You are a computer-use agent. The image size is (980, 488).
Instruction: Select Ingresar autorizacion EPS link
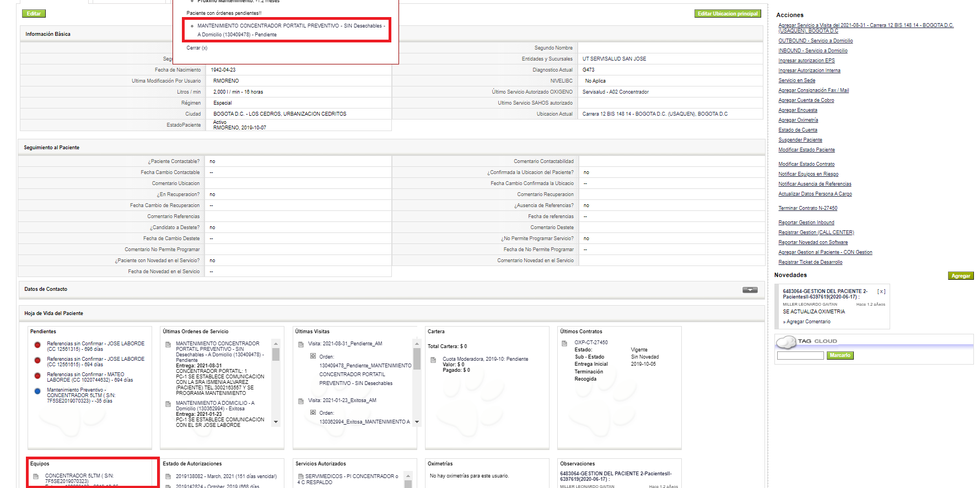click(x=806, y=61)
